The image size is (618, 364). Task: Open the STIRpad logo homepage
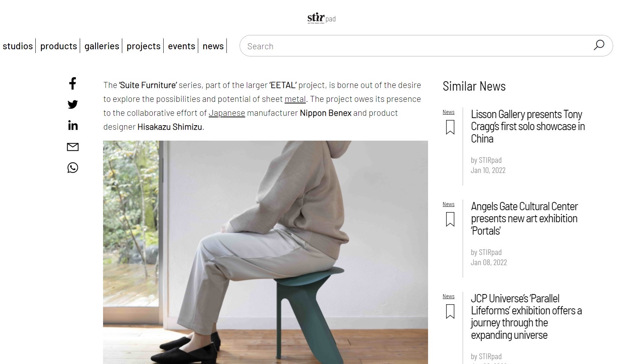pyautogui.click(x=321, y=18)
